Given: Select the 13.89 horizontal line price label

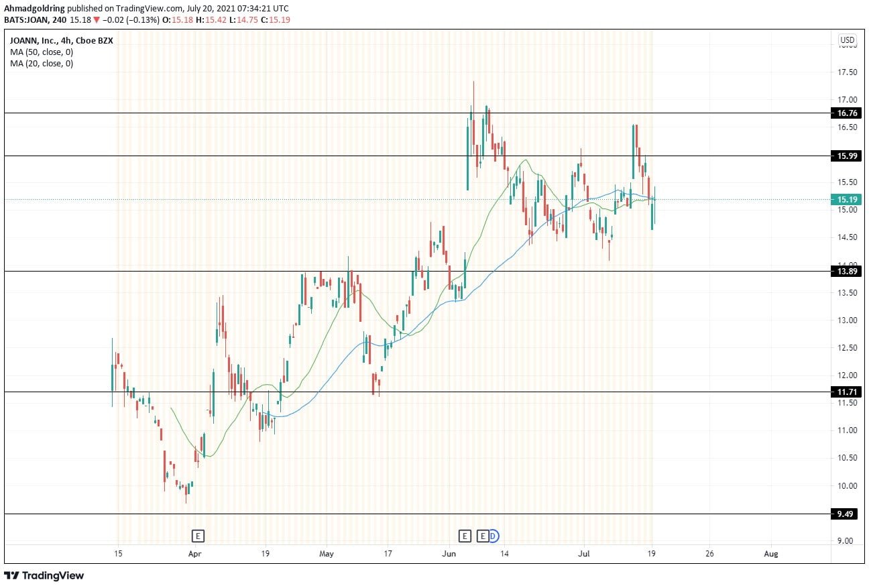Looking at the screenshot, I should coord(848,271).
